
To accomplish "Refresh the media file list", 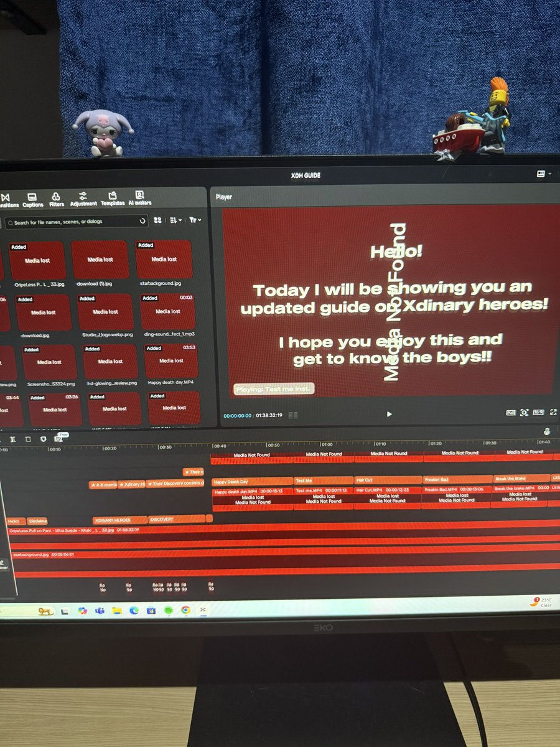I will coord(143,220).
